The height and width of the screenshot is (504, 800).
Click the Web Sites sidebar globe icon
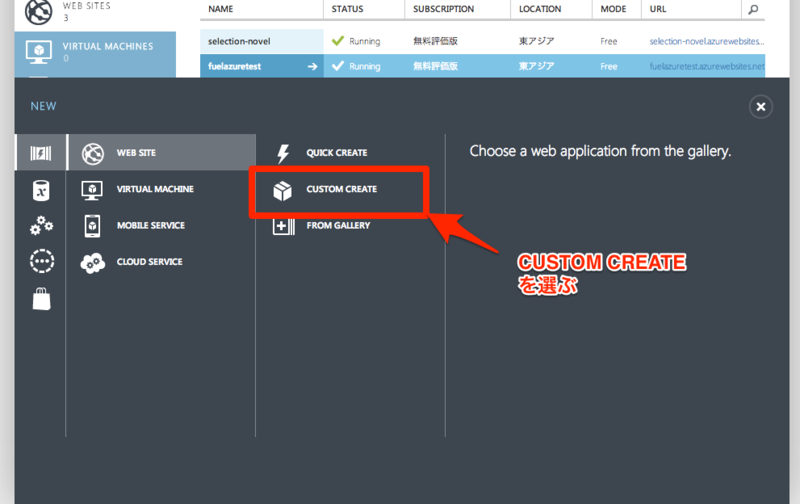tap(39, 11)
